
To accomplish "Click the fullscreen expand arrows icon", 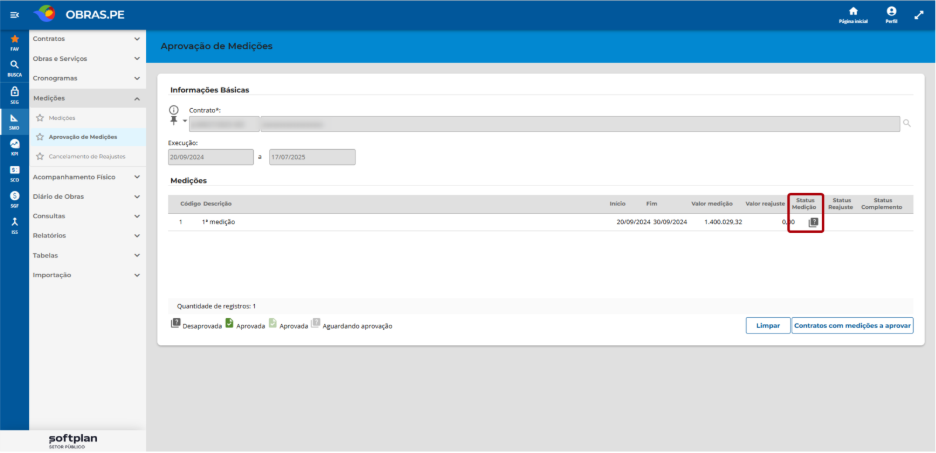I will click(919, 15).
